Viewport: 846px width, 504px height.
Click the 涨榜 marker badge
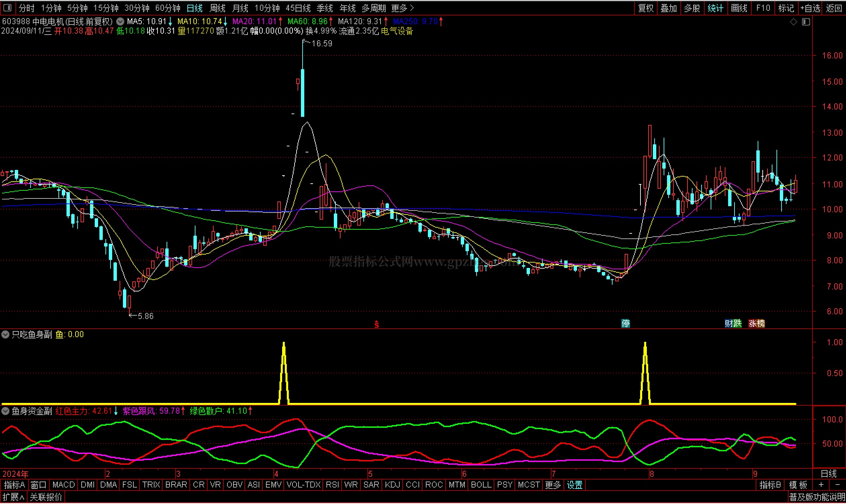coord(757,324)
